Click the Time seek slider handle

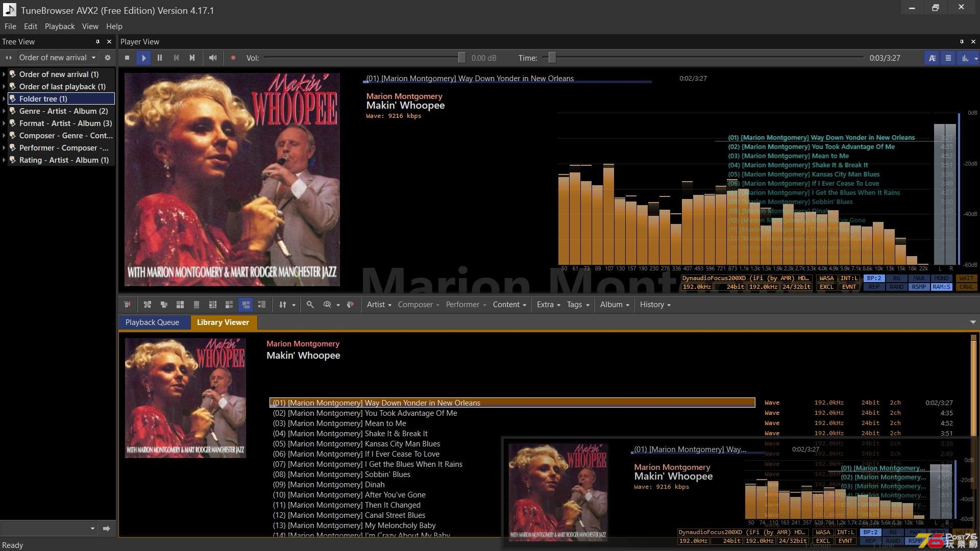click(x=552, y=58)
